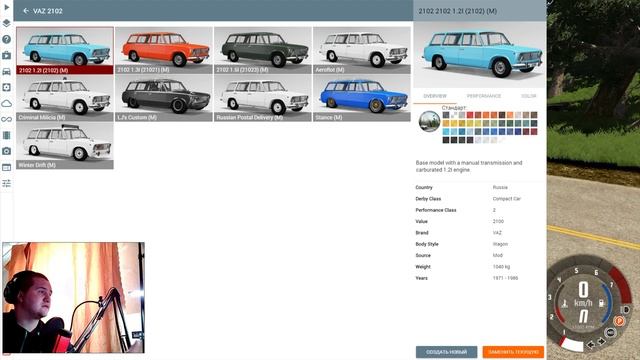Open the vehicles car icon in the sidebar
The image size is (640, 360).
(x=7, y=71)
